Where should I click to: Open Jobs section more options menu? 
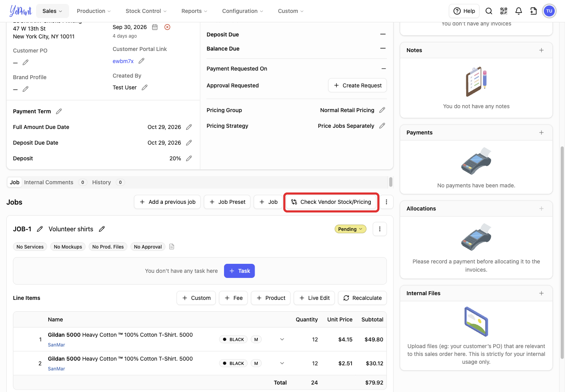tap(386, 202)
